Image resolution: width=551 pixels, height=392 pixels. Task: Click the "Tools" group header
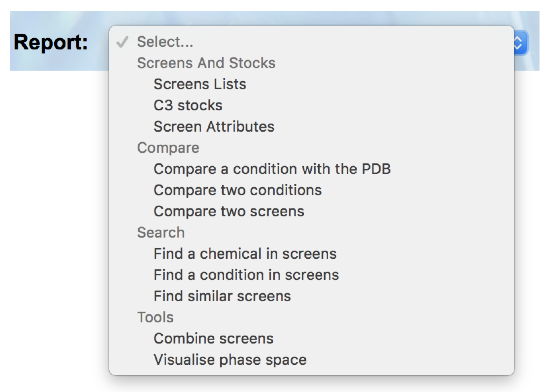[x=155, y=317]
